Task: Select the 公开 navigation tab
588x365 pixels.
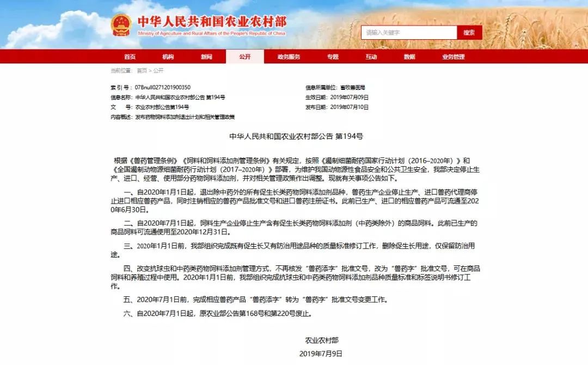Action: click(x=245, y=57)
